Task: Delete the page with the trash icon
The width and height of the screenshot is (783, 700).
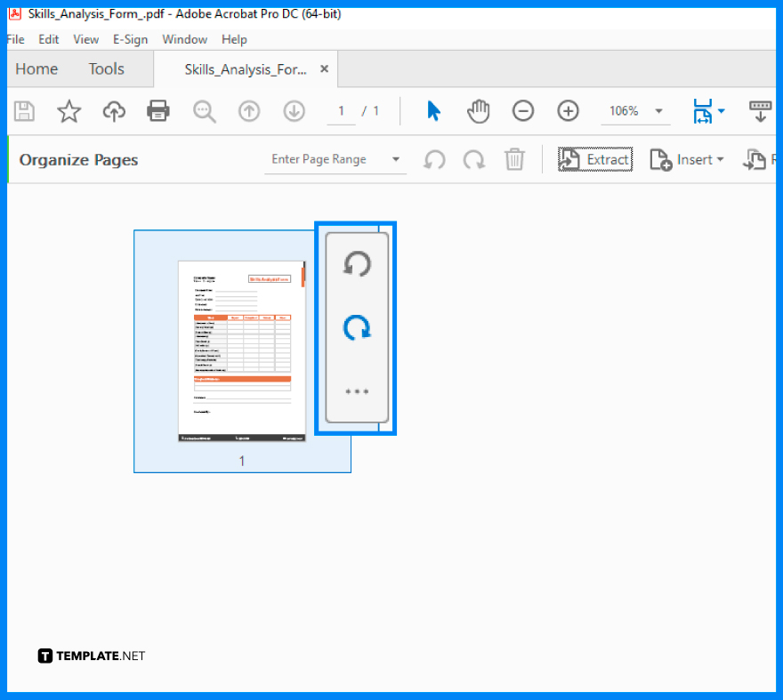Action: pos(514,159)
